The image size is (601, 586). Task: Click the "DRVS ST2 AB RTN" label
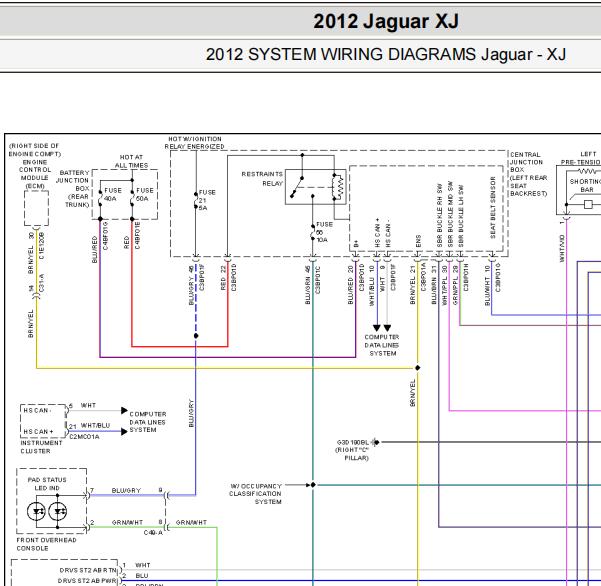click(x=88, y=570)
